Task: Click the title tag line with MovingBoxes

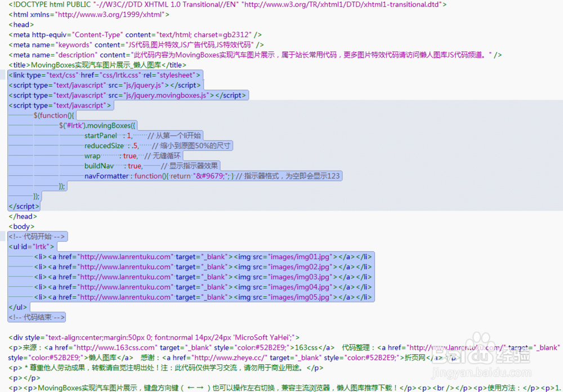Action: (x=97, y=65)
